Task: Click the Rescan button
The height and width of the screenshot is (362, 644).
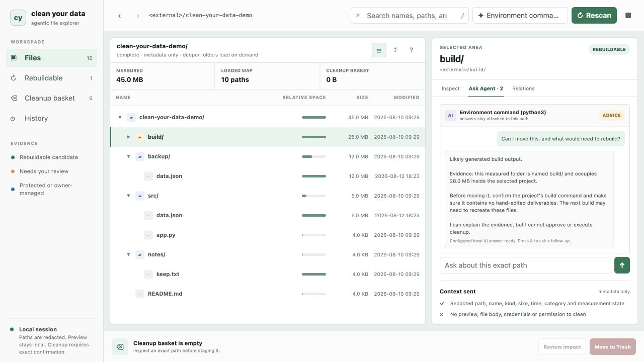Action: [594, 16]
